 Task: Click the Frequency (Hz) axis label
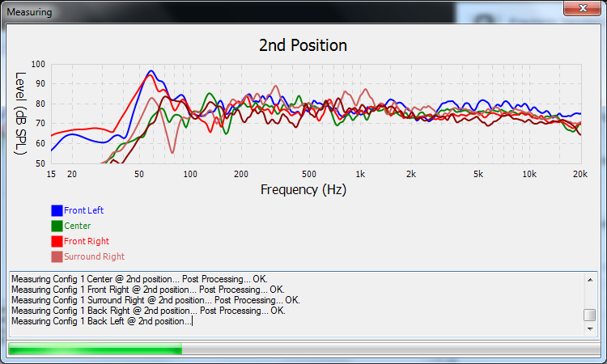[303, 189]
